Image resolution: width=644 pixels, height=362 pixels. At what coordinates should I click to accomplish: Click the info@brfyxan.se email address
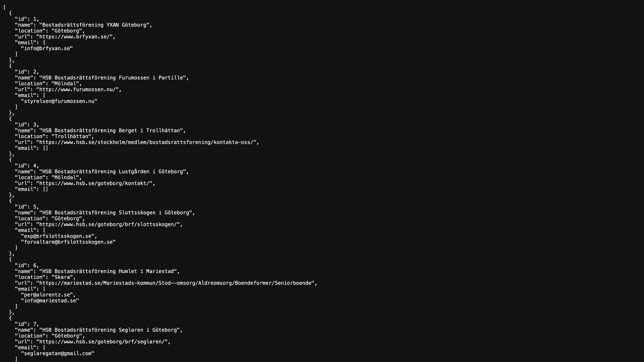47,48
